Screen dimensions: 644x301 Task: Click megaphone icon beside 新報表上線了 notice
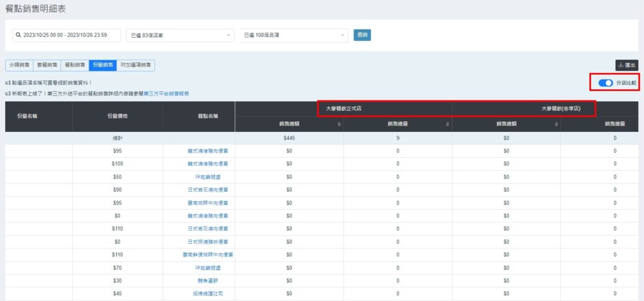pos(8,94)
